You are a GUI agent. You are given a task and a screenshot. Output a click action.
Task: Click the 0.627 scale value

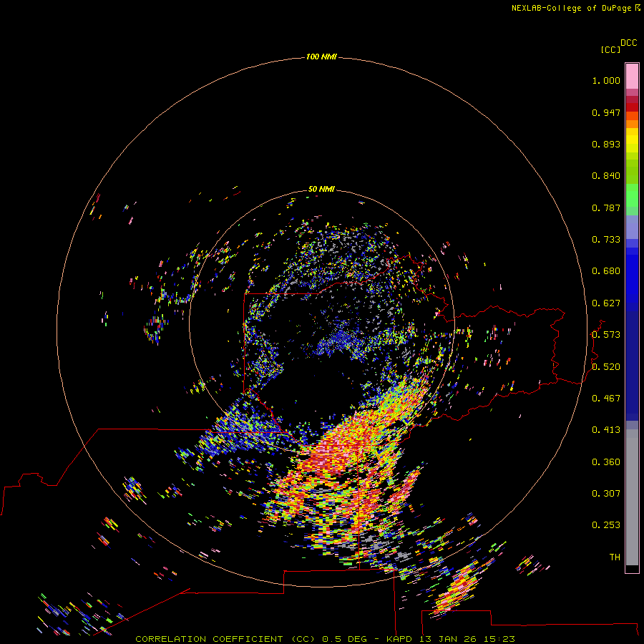coord(606,303)
